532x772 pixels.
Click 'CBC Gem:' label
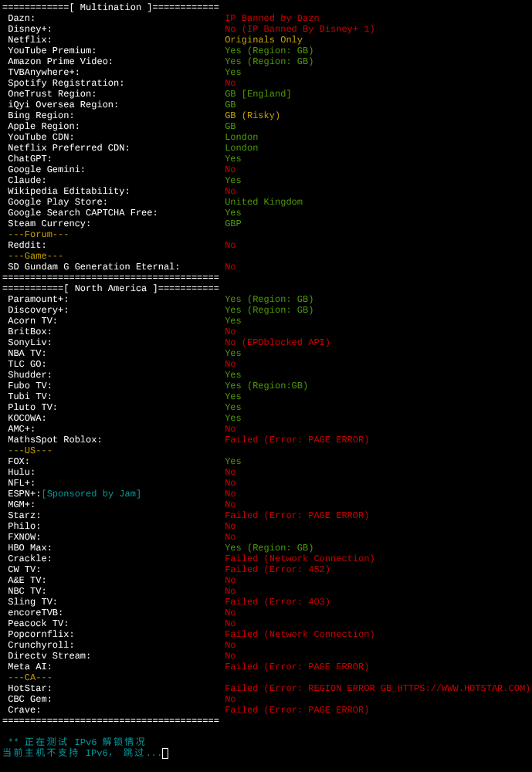(29, 701)
